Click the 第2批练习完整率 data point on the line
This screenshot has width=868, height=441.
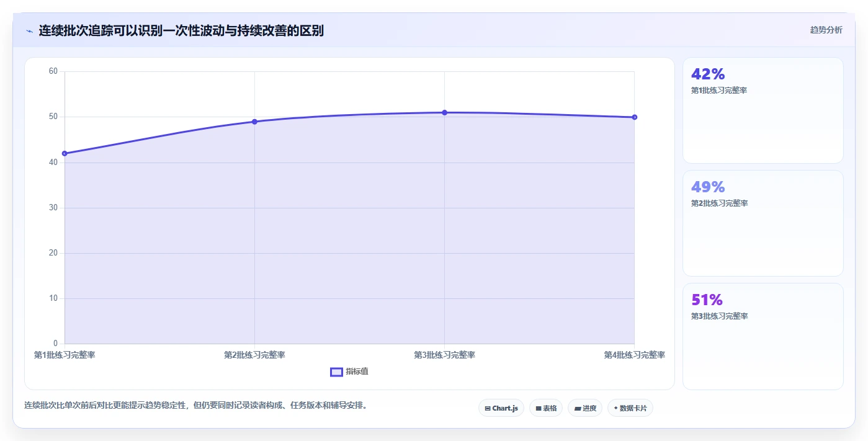pyautogui.click(x=254, y=122)
